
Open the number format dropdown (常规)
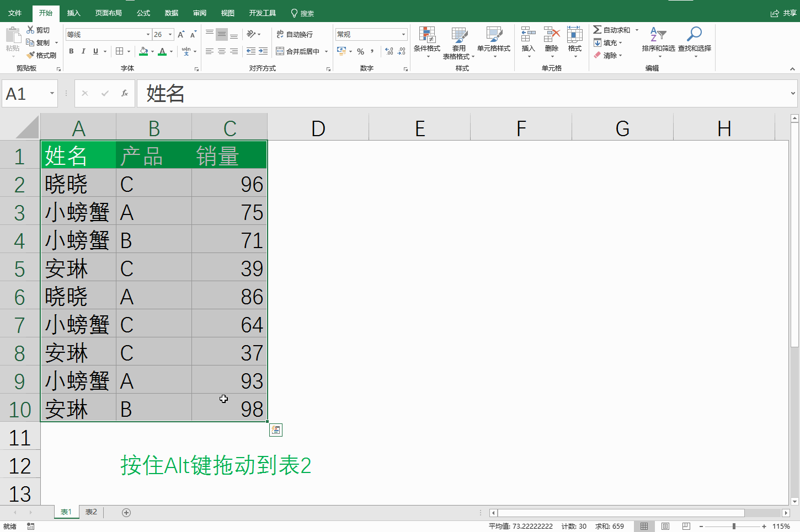403,34
